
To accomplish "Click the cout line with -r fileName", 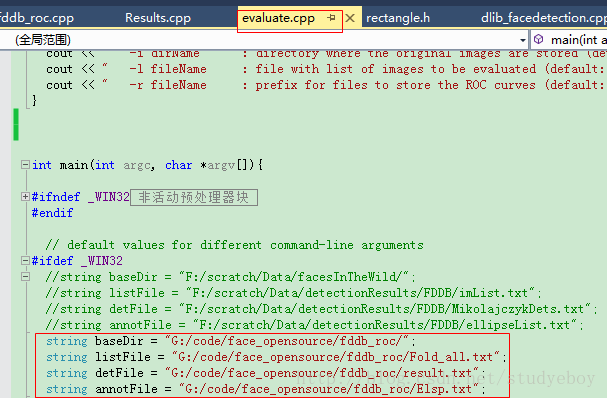I will click(325, 85).
